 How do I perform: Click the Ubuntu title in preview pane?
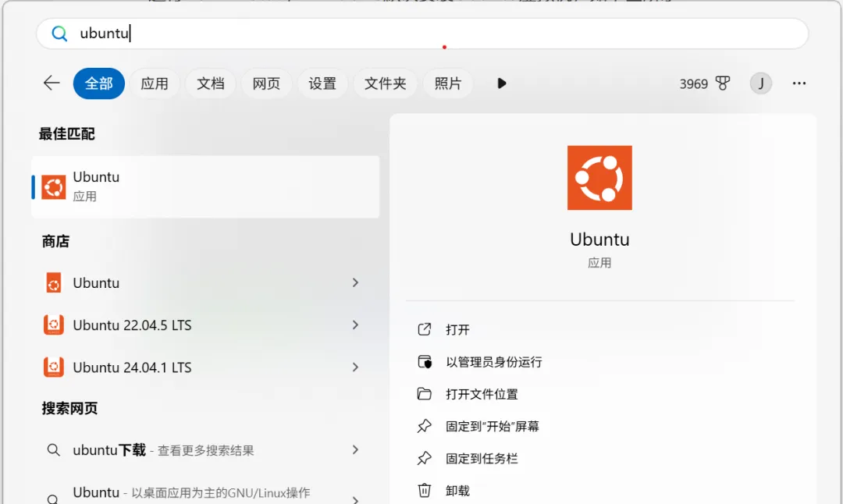[599, 240]
